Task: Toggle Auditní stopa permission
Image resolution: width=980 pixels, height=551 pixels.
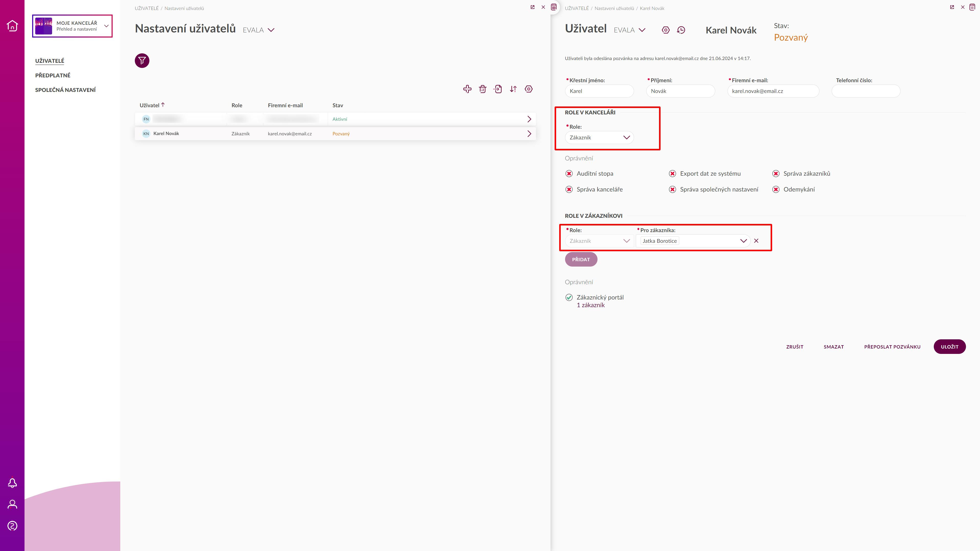Action: (569, 174)
